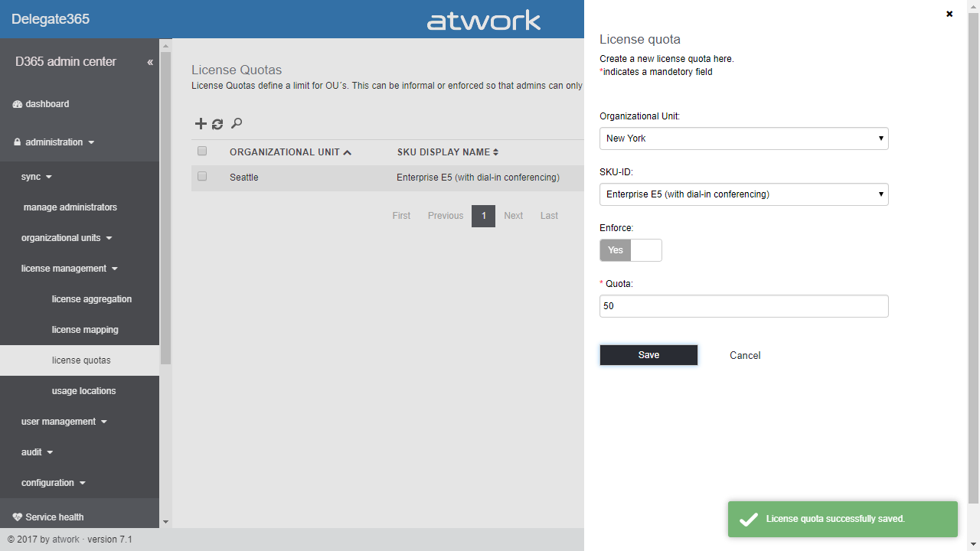
Task: Select license quotas menu item
Action: point(80,360)
